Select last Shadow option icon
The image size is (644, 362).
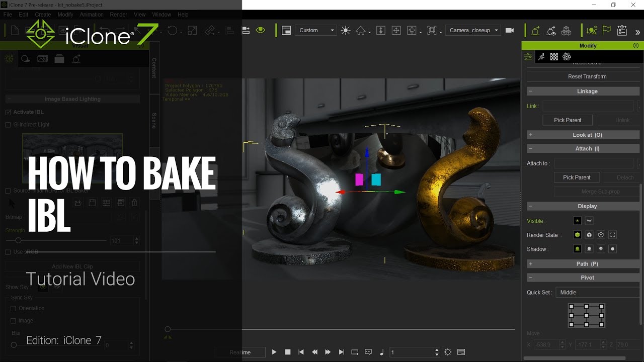tap(612, 249)
